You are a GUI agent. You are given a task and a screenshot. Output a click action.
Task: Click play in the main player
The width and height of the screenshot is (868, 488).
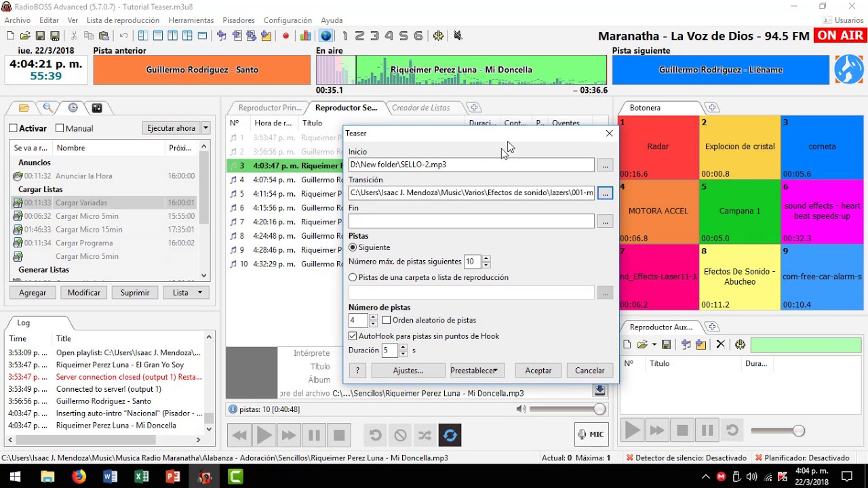point(264,435)
